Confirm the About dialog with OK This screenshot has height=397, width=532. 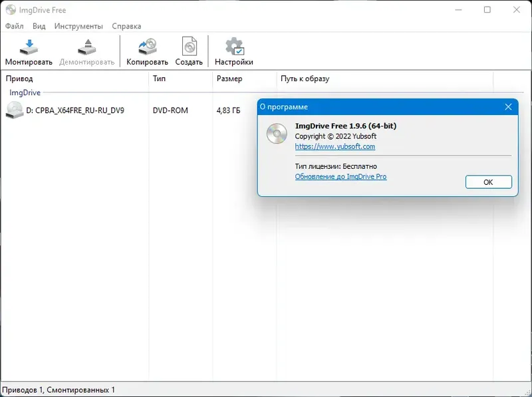tap(489, 182)
